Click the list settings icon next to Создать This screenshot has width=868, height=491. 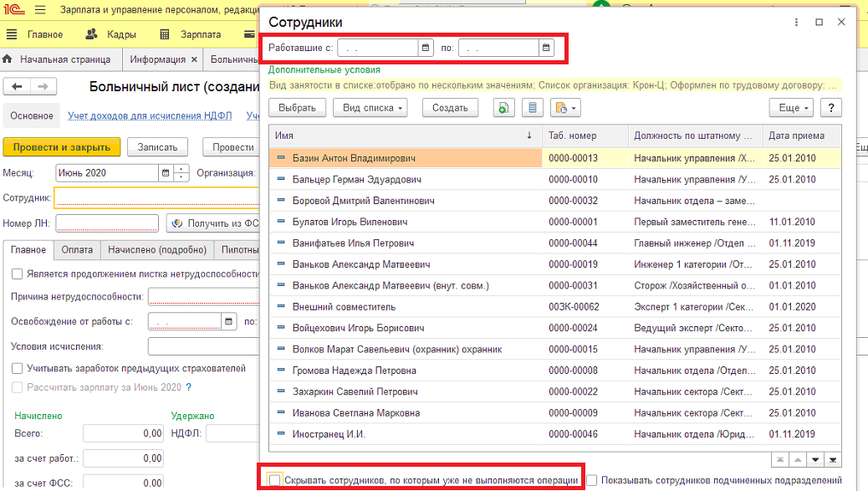tap(532, 108)
